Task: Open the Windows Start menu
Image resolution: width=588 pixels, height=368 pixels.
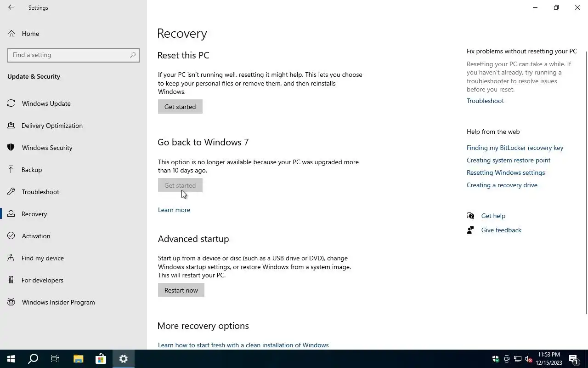Action: click(x=11, y=359)
